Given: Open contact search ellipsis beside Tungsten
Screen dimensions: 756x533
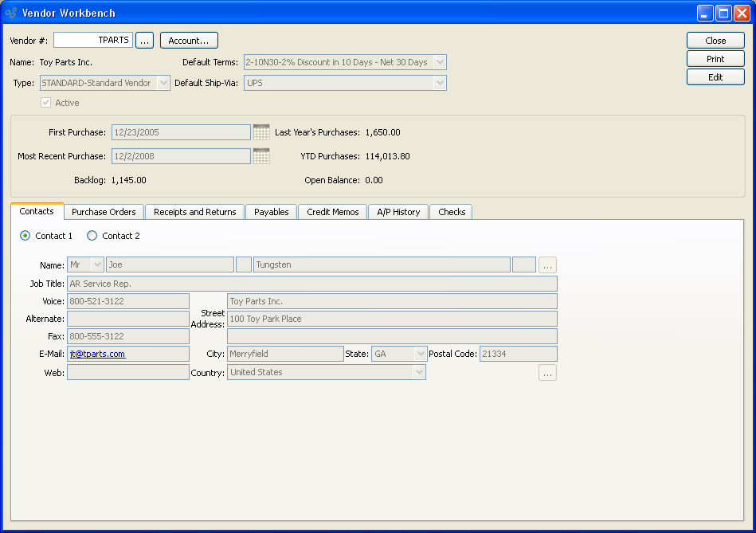Looking at the screenshot, I should (x=547, y=265).
